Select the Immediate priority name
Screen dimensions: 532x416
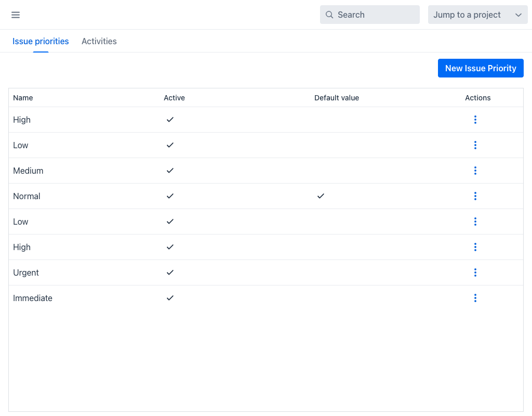[33, 298]
